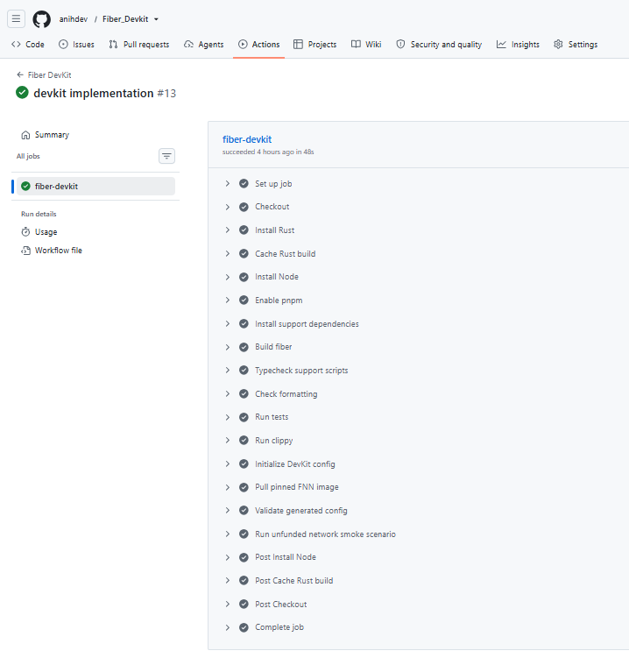Go to the Pull requests tab
This screenshot has width=629, height=672.
pyautogui.click(x=138, y=44)
